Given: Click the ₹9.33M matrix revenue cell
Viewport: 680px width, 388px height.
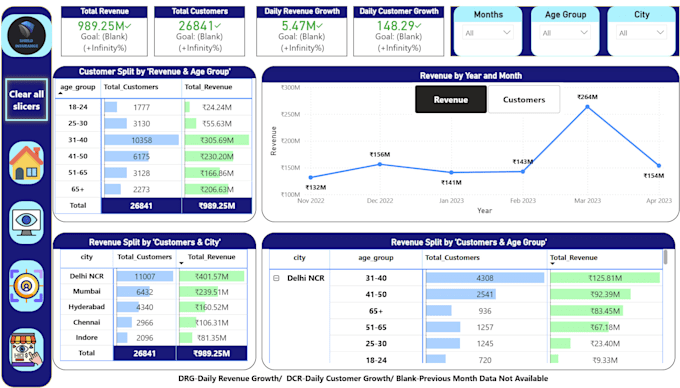Looking at the screenshot, I should click(x=605, y=360).
